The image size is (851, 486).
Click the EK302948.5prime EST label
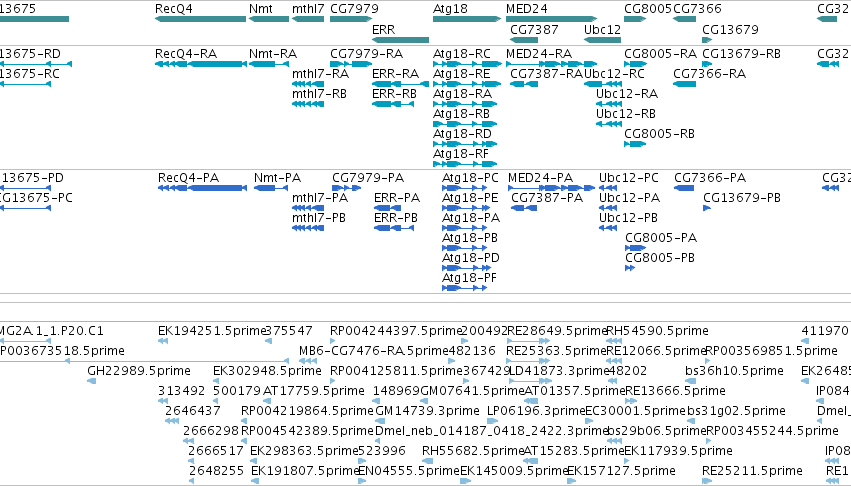click(267, 371)
